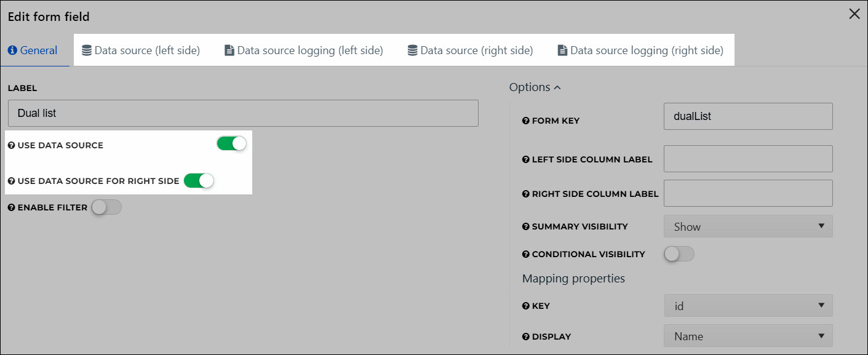Collapse the Options section
This screenshot has height=355, width=868.
(x=535, y=87)
